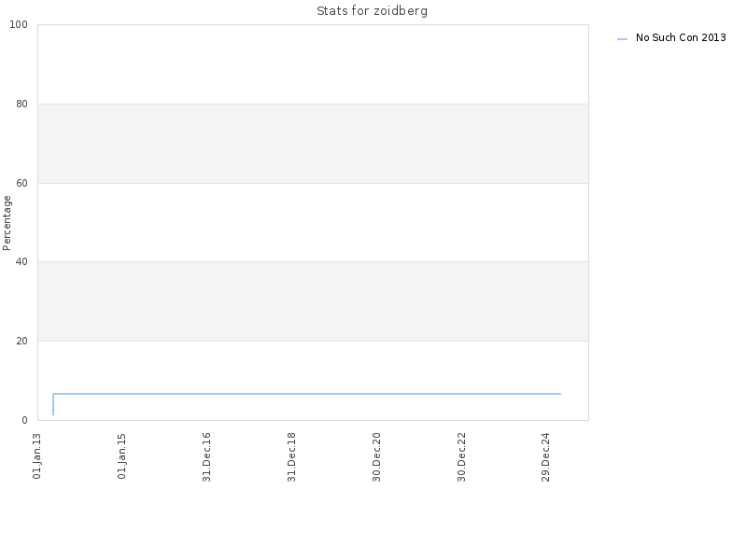
Task: Click the horizontal blue data line
Action: pos(307,394)
